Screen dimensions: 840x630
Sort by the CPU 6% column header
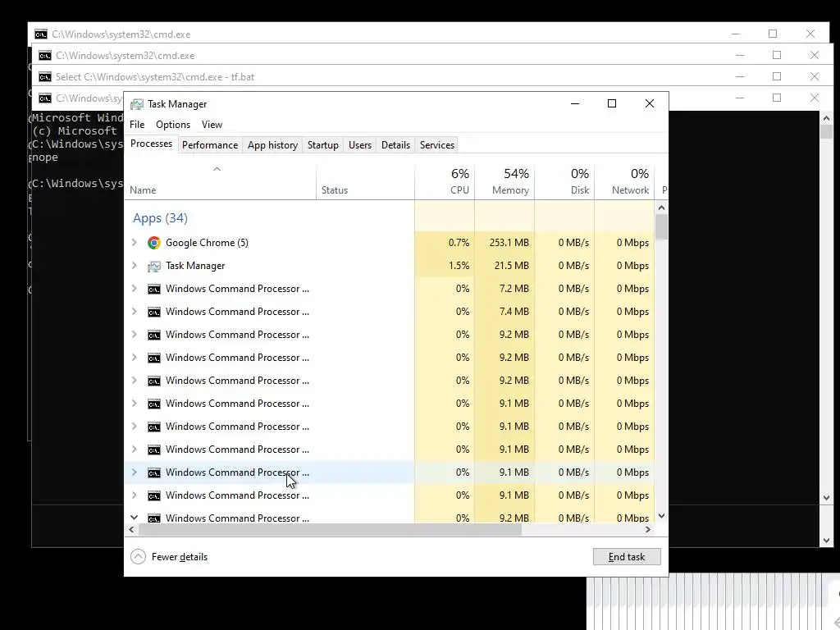click(x=445, y=182)
